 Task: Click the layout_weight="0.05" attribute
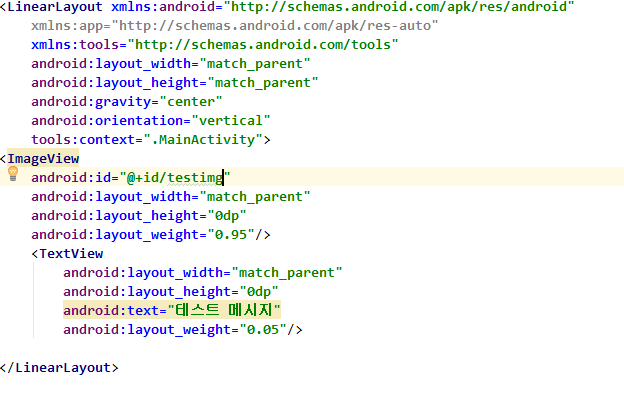tap(175, 329)
